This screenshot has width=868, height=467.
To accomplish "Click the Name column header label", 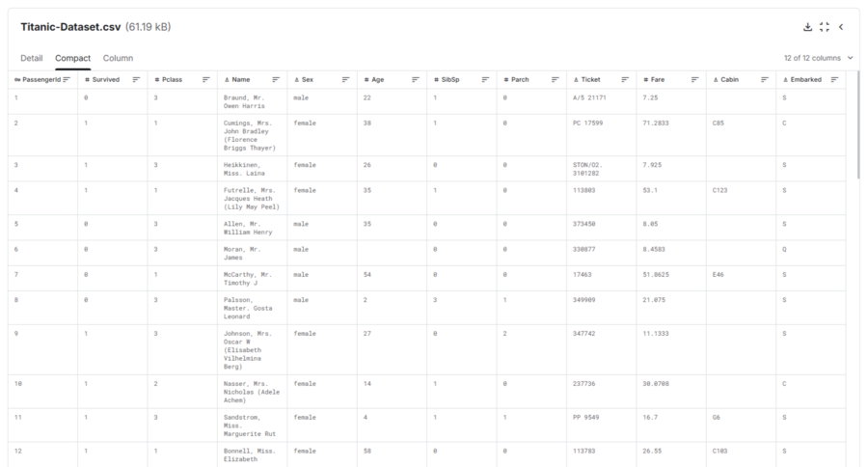I will coord(241,80).
